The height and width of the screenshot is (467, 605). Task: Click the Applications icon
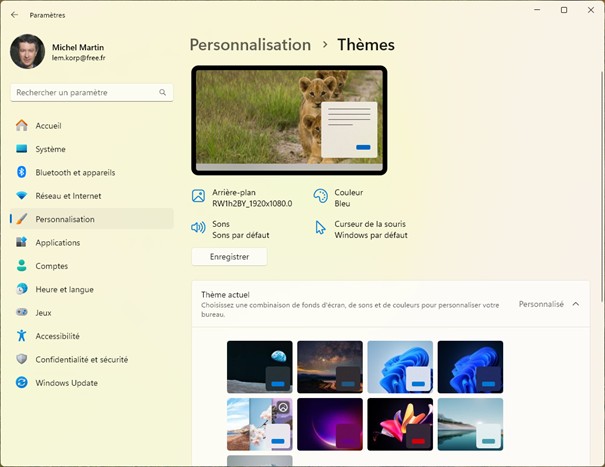22,242
